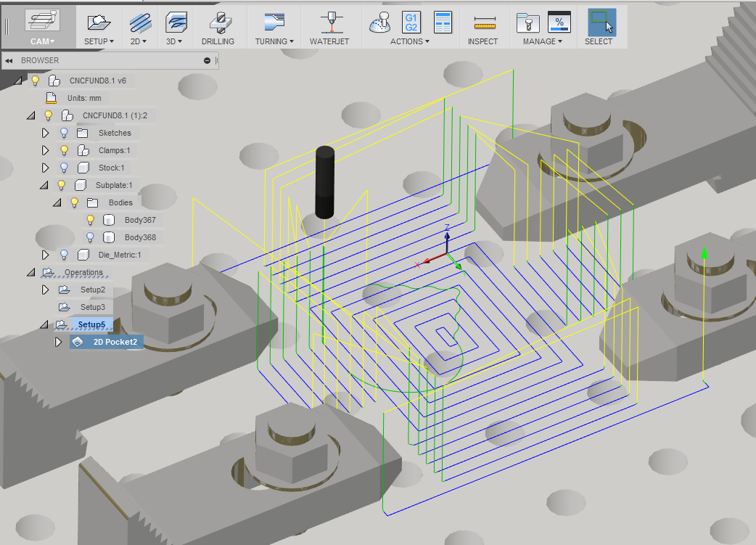Click the Browser panel minimize dot
Screen dimensions: 756x545
[x=207, y=61]
